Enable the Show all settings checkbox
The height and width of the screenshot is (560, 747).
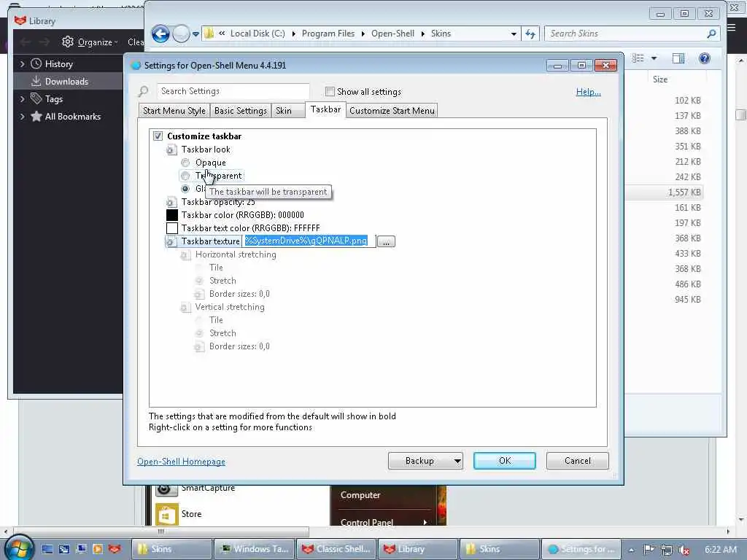pos(330,91)
